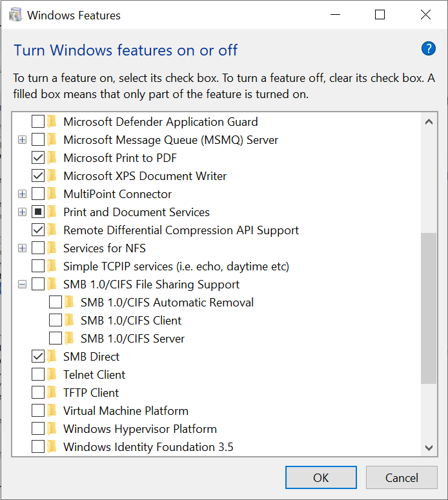Enable Virtual Machine Platform checkbox
This screenshot has height=500, width=448.
coord(38,410)
